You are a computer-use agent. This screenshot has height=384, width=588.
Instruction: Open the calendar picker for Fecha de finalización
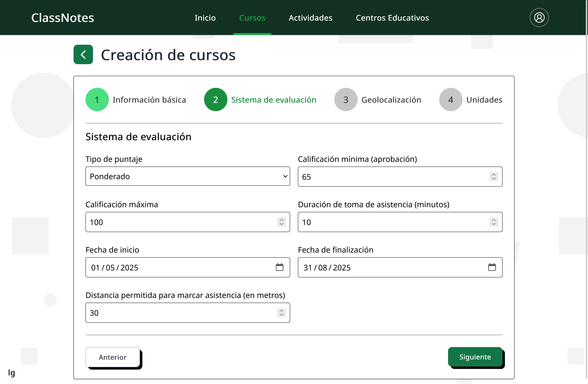pyautogui.click(x=492, y=267)
